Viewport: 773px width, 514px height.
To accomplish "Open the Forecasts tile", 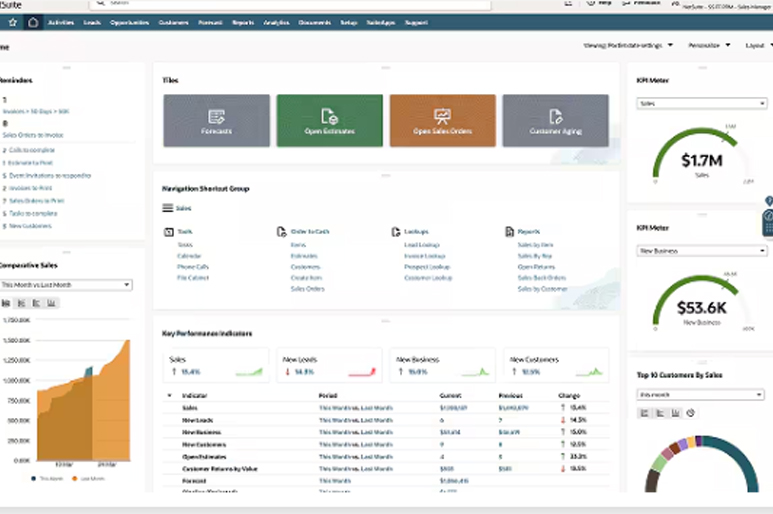I will click(x=216, y=121).
